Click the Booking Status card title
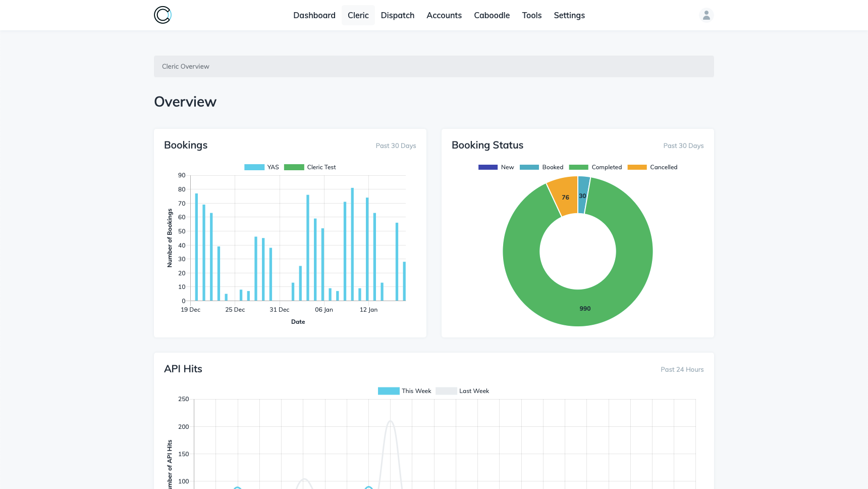The image size is (868, 489). click(x=487, y=145)
